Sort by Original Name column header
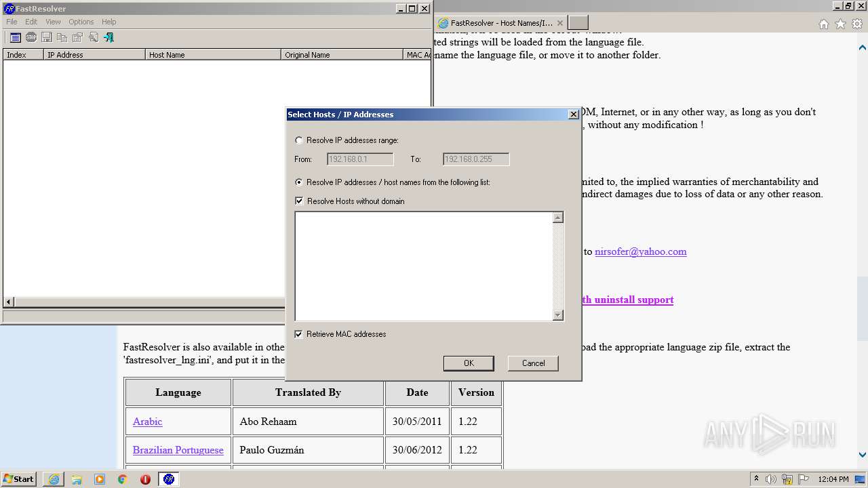This screenshot has width=868, height=488. pos(342,55)
